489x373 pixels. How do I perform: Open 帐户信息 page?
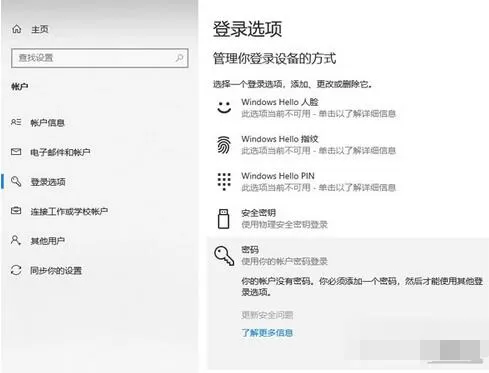[x=47, y=123]
